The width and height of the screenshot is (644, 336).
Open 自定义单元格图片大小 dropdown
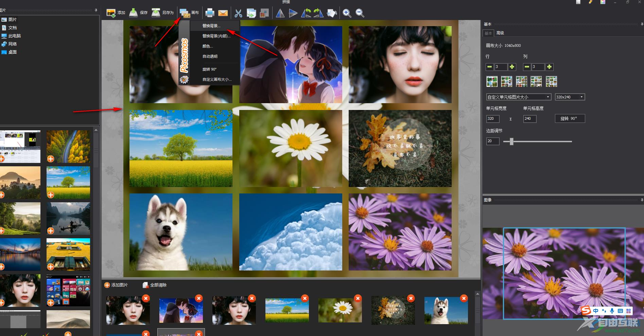[519, 97]
